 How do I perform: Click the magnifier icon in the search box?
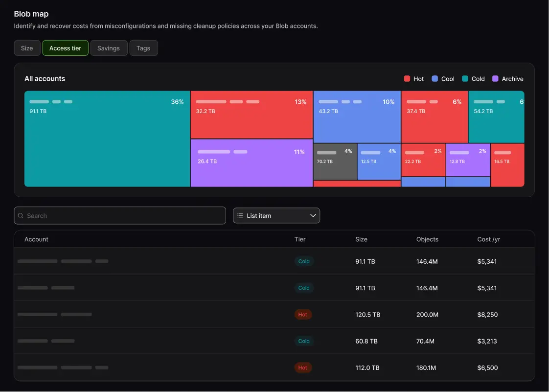click(21, 216)
